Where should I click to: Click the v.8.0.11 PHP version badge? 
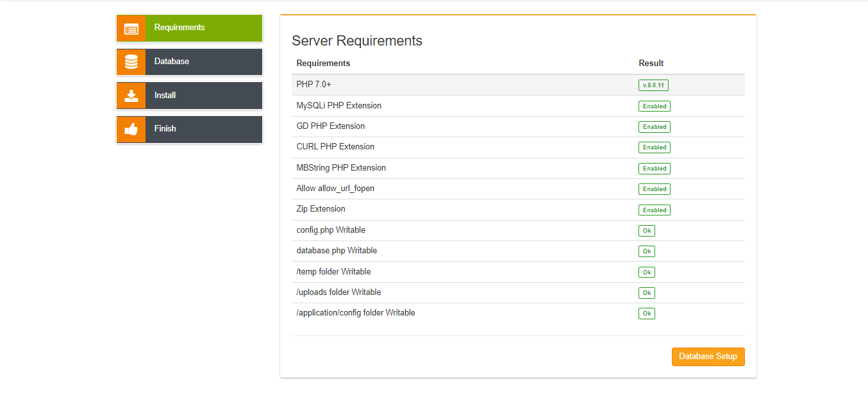click(x=653, y=85)
